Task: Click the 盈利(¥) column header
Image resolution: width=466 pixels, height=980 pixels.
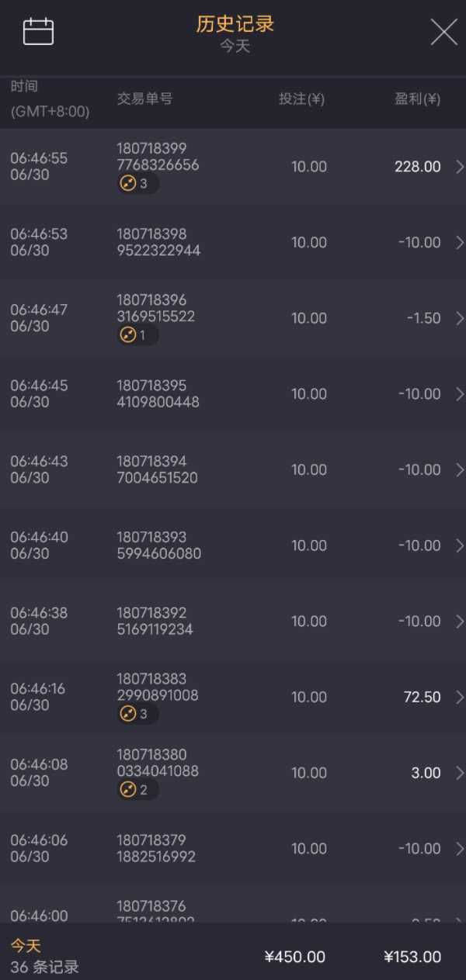Action: click(x=416, y=99)
